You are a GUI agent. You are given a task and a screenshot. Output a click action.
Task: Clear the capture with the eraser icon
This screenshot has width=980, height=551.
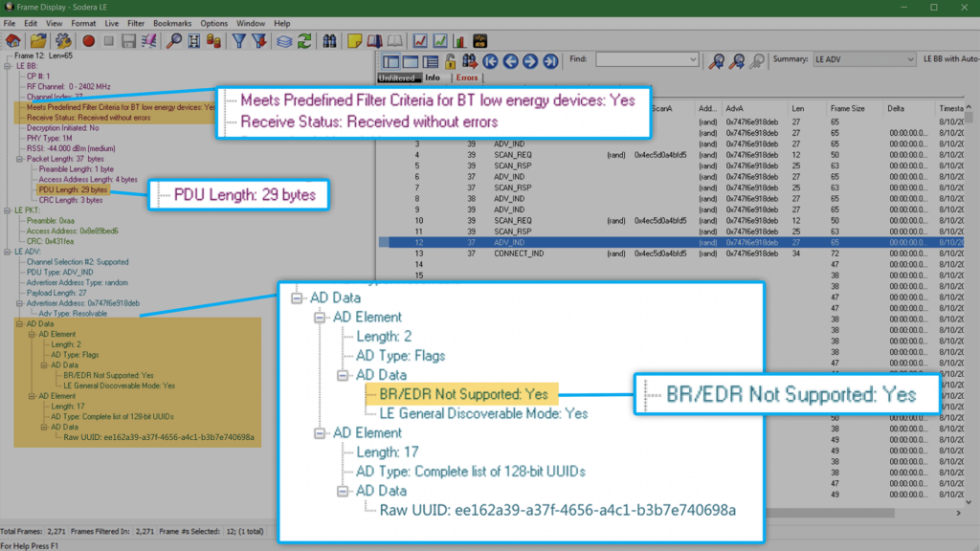click(148, 41)
